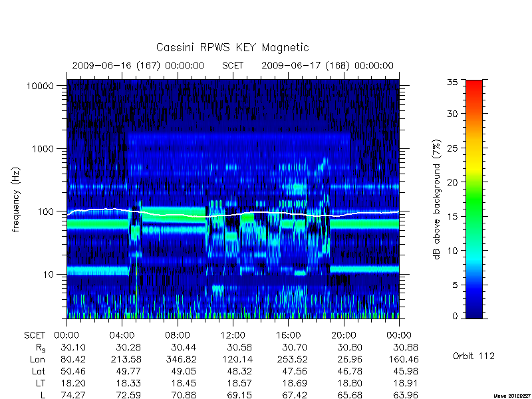Click the 20:00 SCET time tick label
532x399 pixels.
tap(343, 336)
